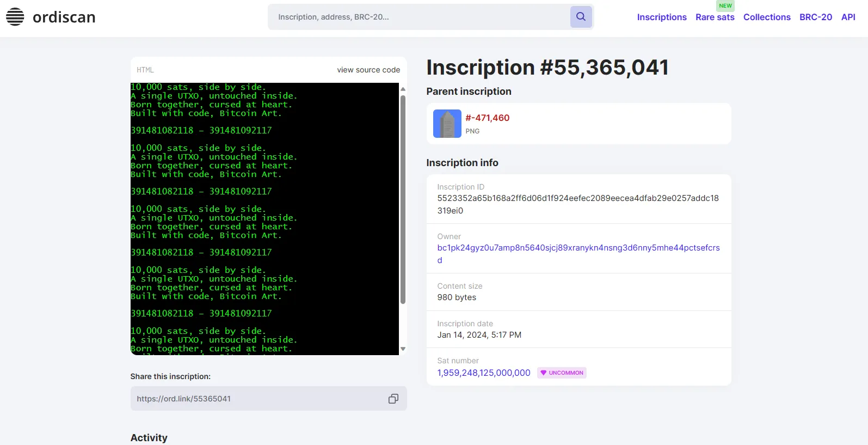Copy the ord.link share URL

click(393, 399)
